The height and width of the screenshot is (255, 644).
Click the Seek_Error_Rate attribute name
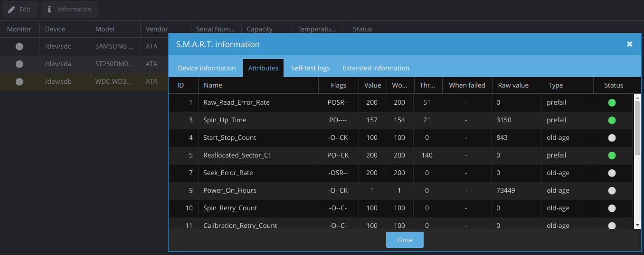228,173
